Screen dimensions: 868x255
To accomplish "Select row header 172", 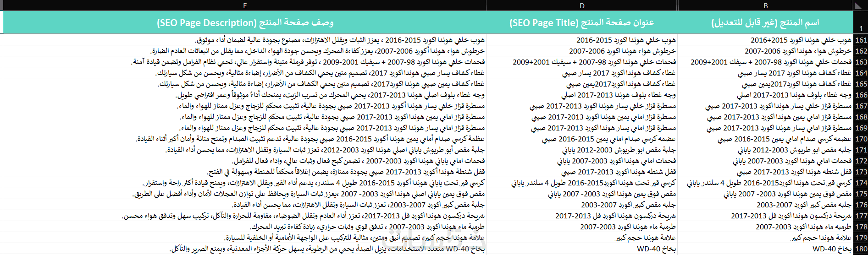I will pos(860,161).
